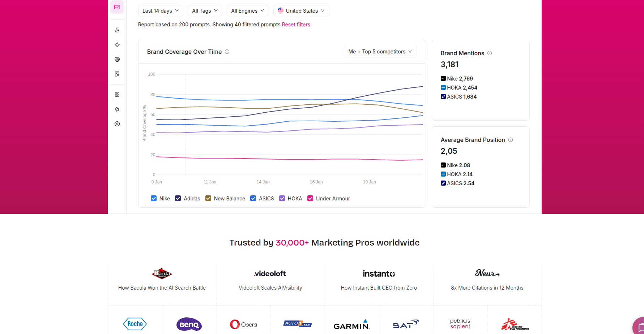Image resolution: width=644 pixels, height=334 pixels.
Task: Click the BAT logo
Action: (x=406, y=324)
